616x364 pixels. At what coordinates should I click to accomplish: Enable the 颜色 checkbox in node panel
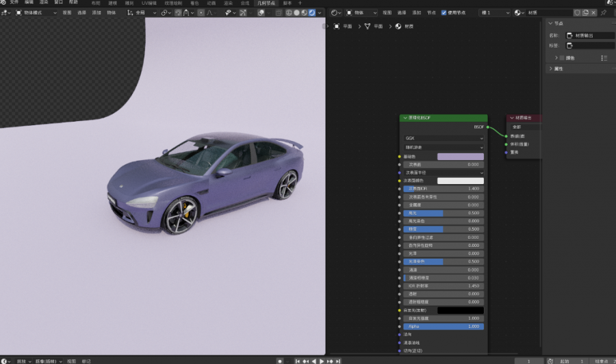(563, 58)
